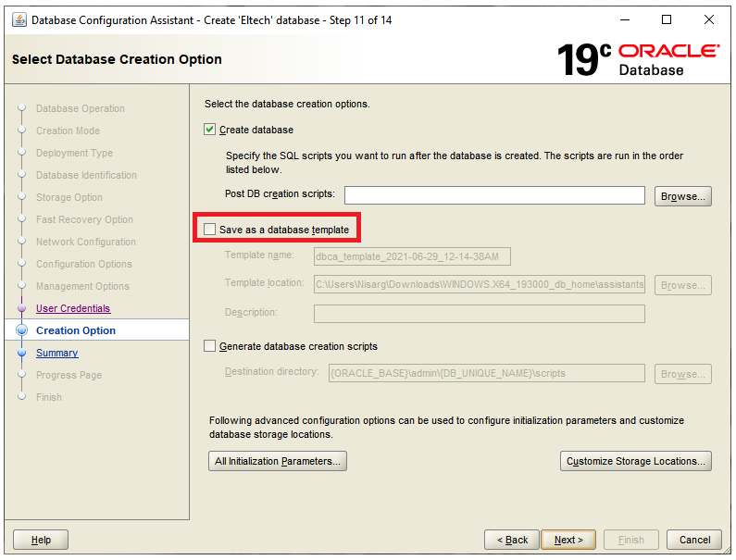The width and height of the screenshot is (736, 560).
Task: Click the Destination directory field
Action: coord(487,373)
